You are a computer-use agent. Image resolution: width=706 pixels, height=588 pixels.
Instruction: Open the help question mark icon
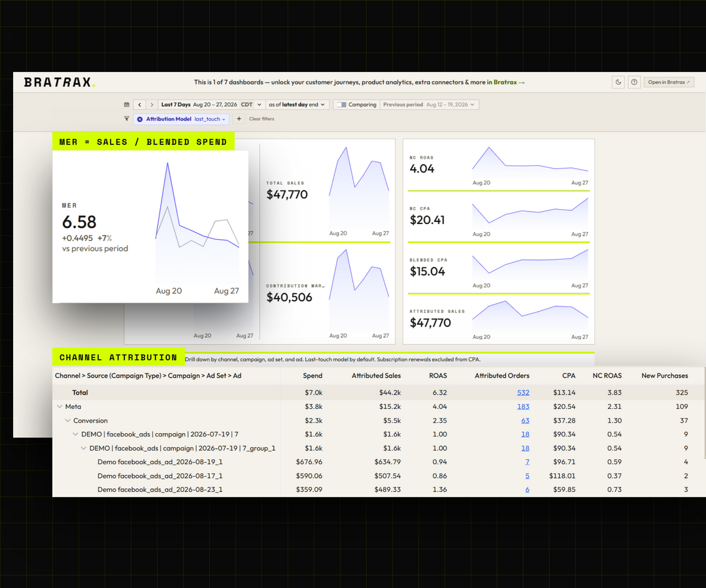tap(634, 82)
